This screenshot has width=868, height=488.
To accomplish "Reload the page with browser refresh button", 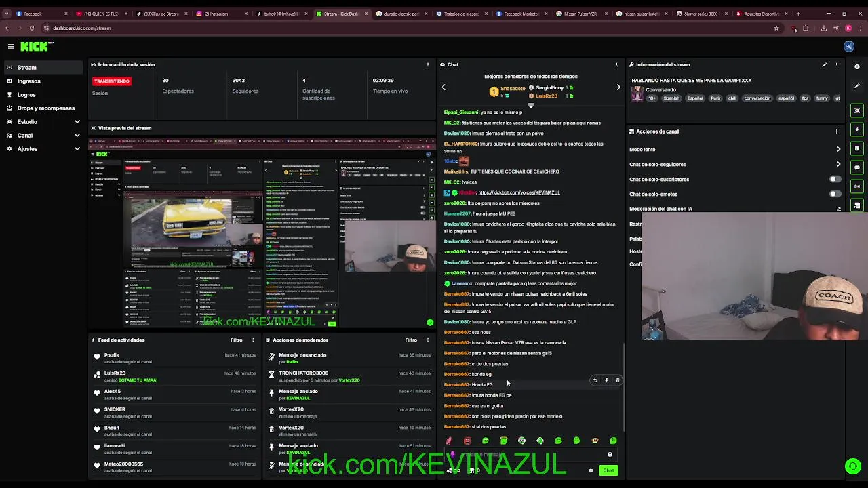I will (31, 28).
